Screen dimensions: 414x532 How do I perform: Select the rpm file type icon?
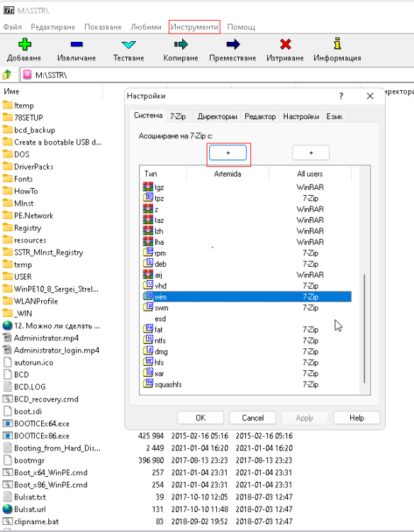click(148, 253)
